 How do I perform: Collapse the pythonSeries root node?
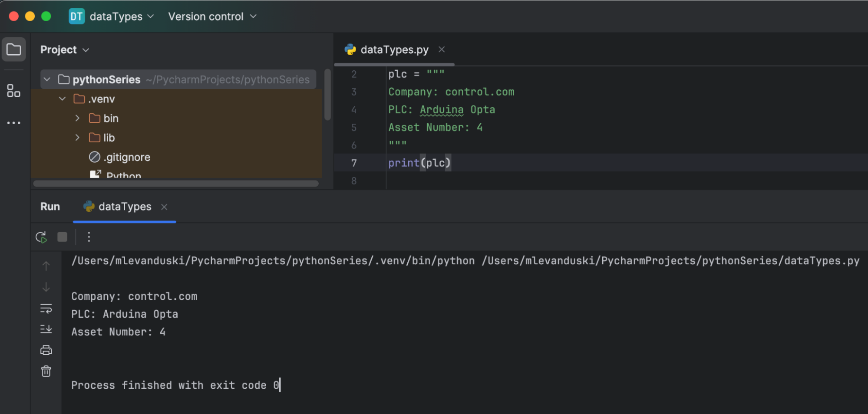tap(47, 79)
